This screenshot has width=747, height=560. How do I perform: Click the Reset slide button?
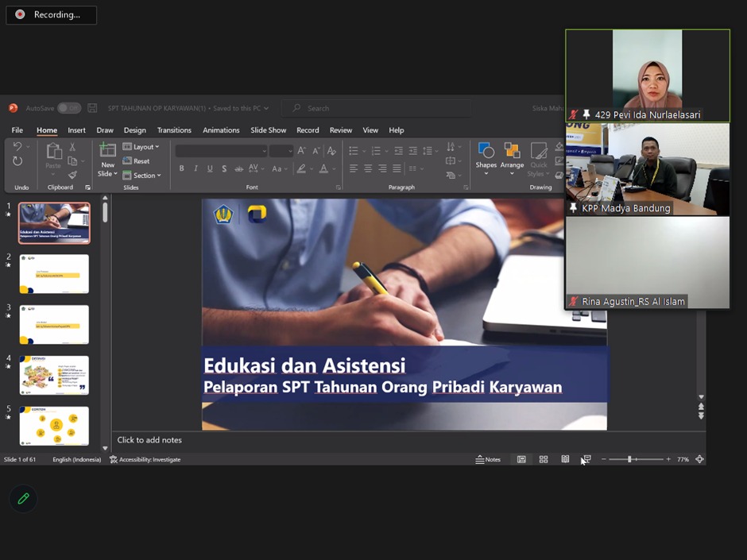pyautogui.click(x=136, y=161)
